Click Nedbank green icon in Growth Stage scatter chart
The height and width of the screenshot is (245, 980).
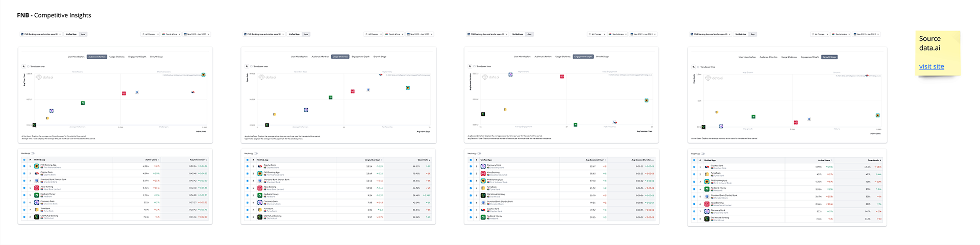tap(753, 116)
